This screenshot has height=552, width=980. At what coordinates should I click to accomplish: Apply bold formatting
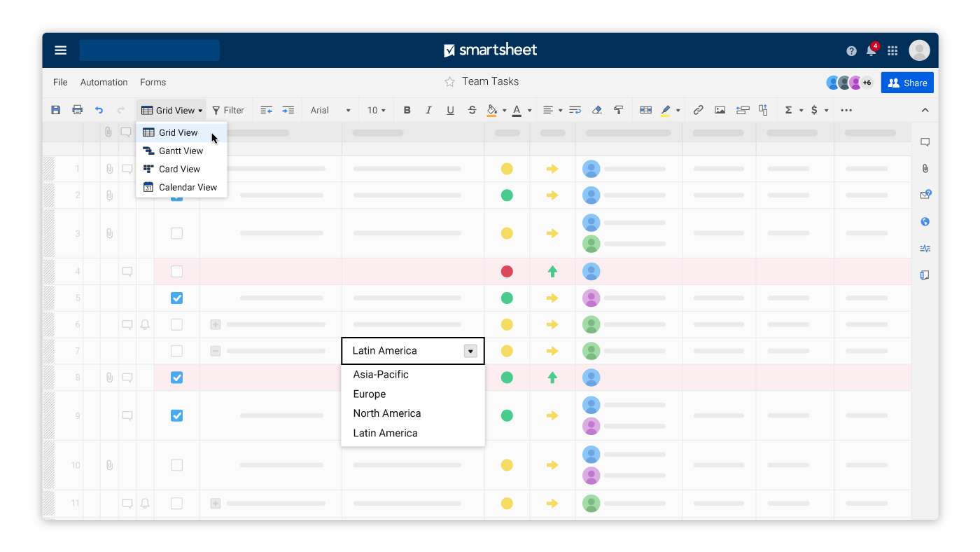tap(407, 110)
